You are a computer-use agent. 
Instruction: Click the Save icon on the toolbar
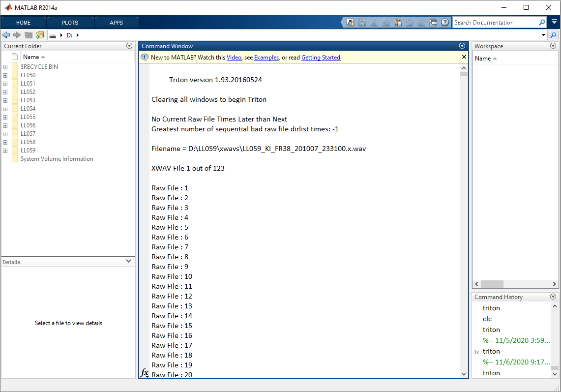click(x=362, y=22)
